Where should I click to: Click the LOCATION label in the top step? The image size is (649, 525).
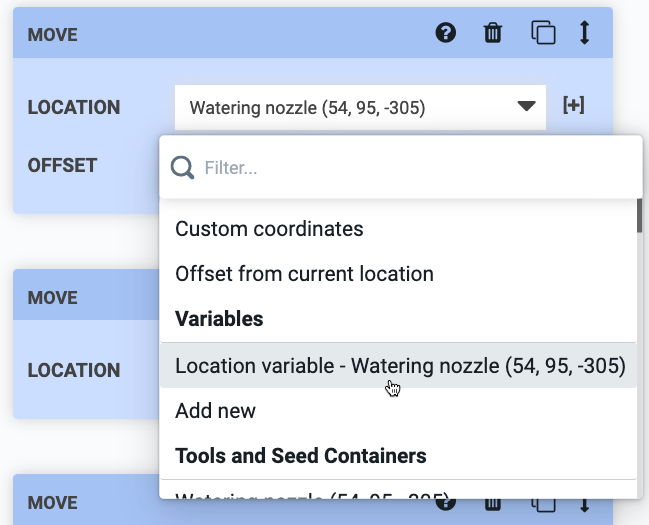click(74, 107)
